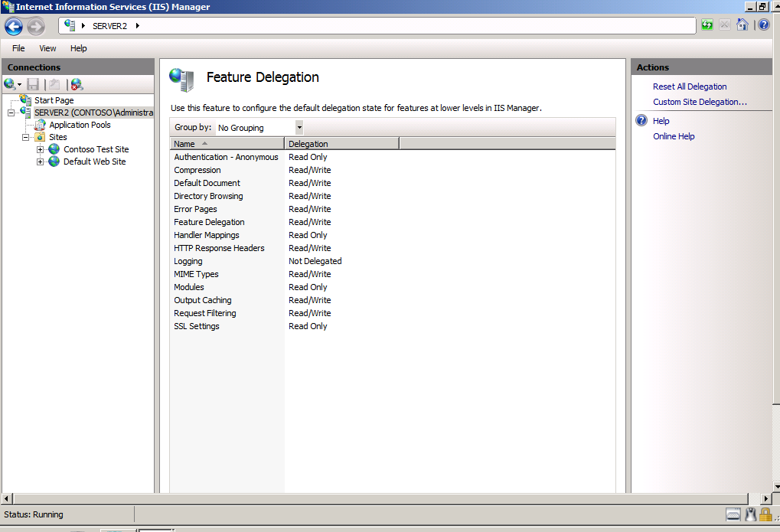
Task: Select the Sites tree node label
Action: pyautogui.click(x=57, y=137)
